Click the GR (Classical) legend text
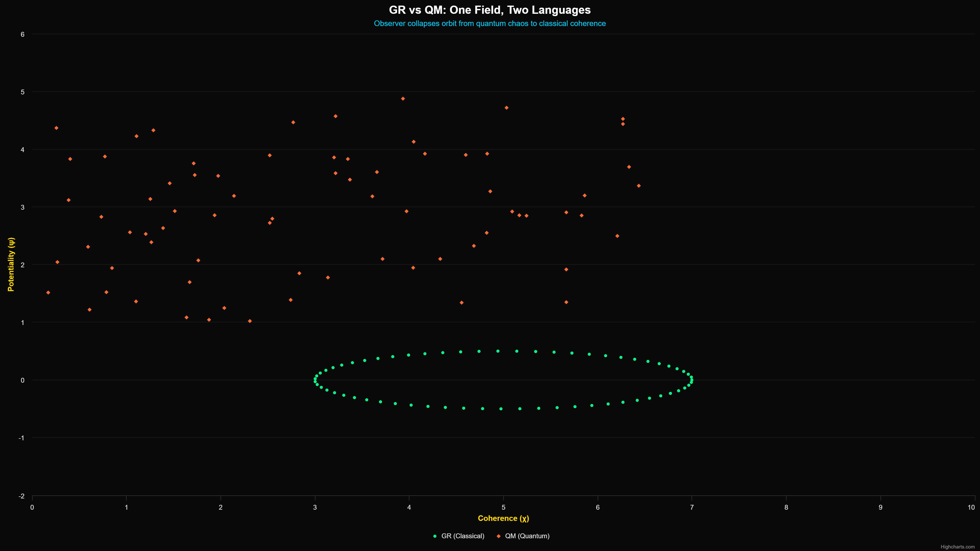This screenshot has width=980, height=551. [462, 536]
